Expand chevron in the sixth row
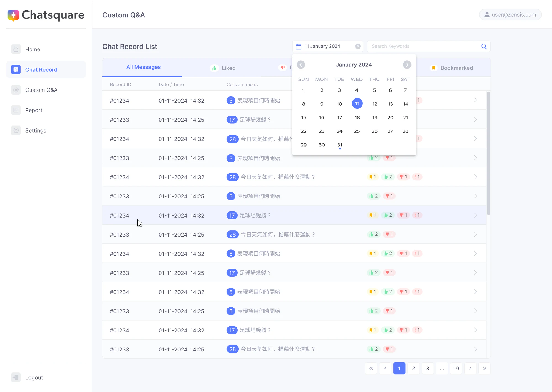This screenshot has height=392, width=552. [475, 196]
